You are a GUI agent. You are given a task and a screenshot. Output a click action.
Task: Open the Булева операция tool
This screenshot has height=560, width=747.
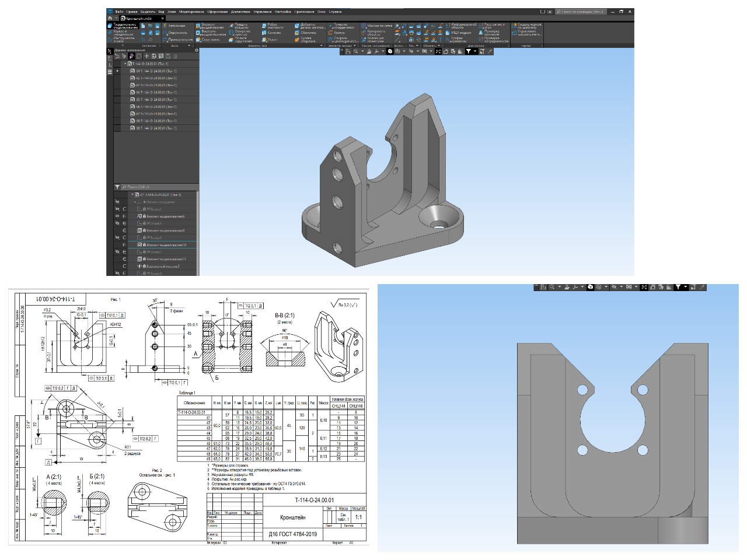(x=306, y=40)
